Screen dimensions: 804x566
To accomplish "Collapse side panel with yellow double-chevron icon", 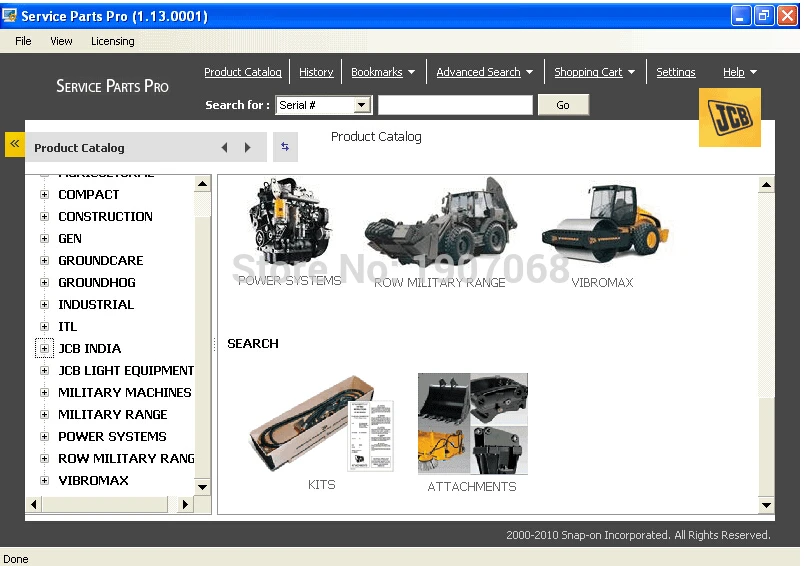I will pyautogui.click(x=14, y=144).
